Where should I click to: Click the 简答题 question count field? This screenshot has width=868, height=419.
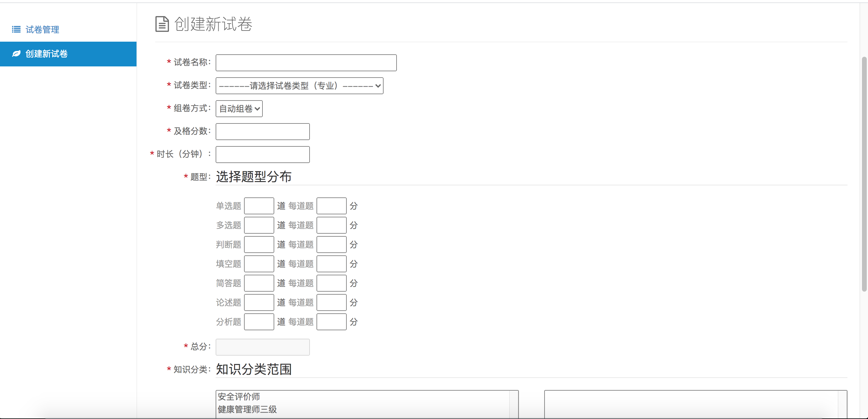pyautogui.click(x=259, y=283)
